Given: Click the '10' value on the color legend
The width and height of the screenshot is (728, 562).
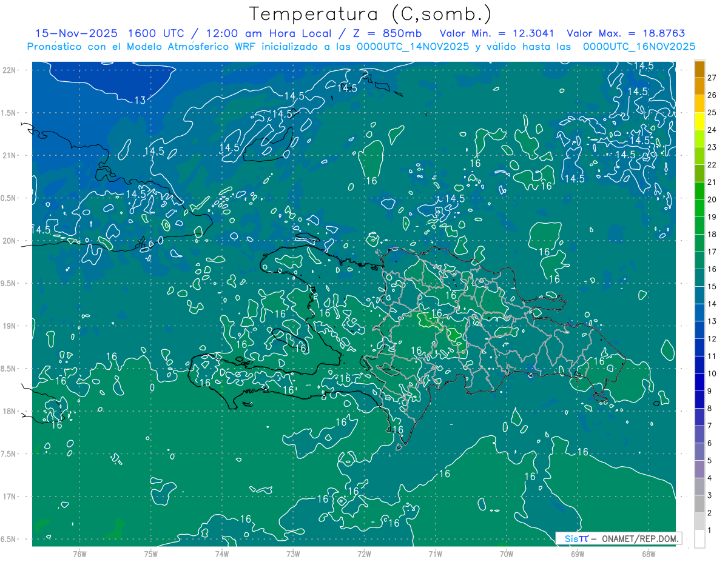Looking at the screenshot, I should pos(712,373).
